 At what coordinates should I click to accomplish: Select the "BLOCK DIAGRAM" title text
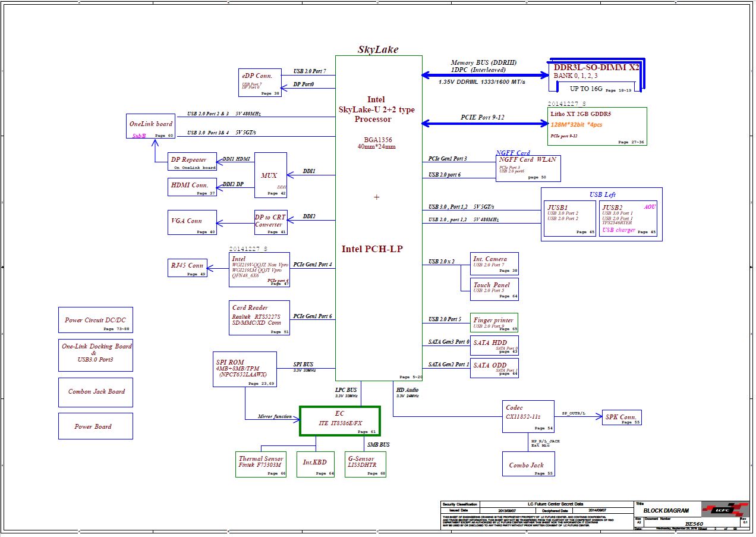click(666, 511)
